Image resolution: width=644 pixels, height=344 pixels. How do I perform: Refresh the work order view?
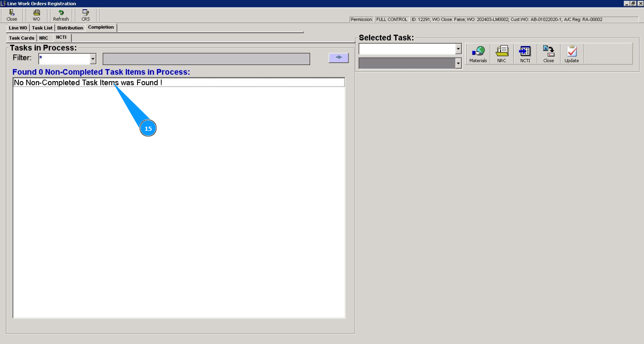(x=61, y=15)
